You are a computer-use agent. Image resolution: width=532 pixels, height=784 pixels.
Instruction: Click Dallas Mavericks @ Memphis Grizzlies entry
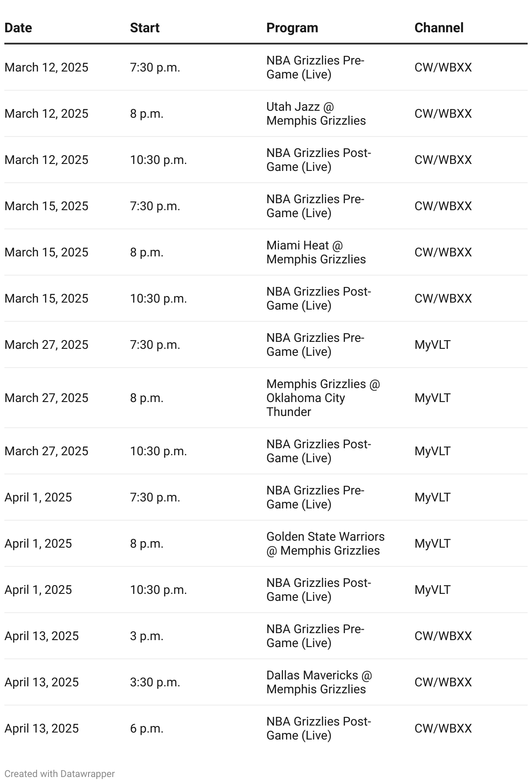319,682
